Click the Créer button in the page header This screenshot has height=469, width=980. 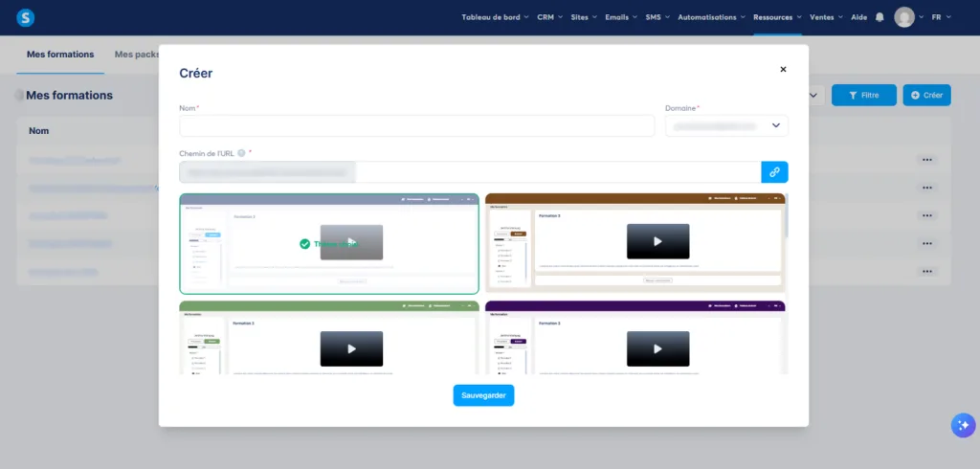pos(926,95)
